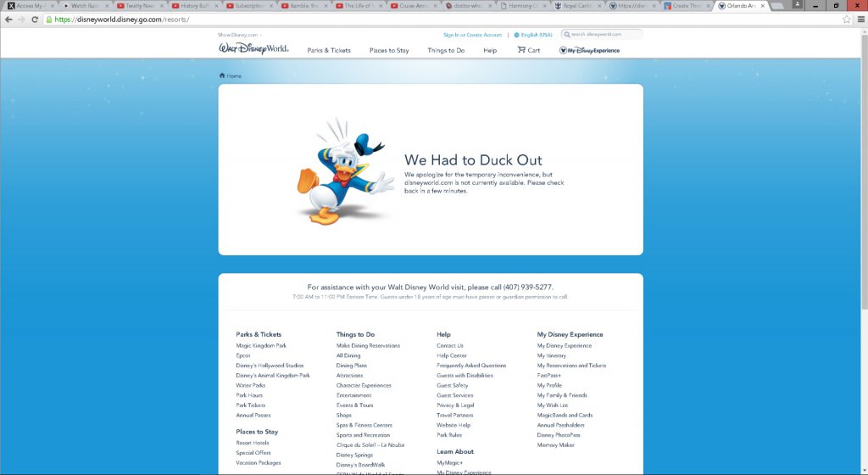This screenshot has height=475, width=868.
Task: Open the Dining Plans link
Action: (352, 366)
